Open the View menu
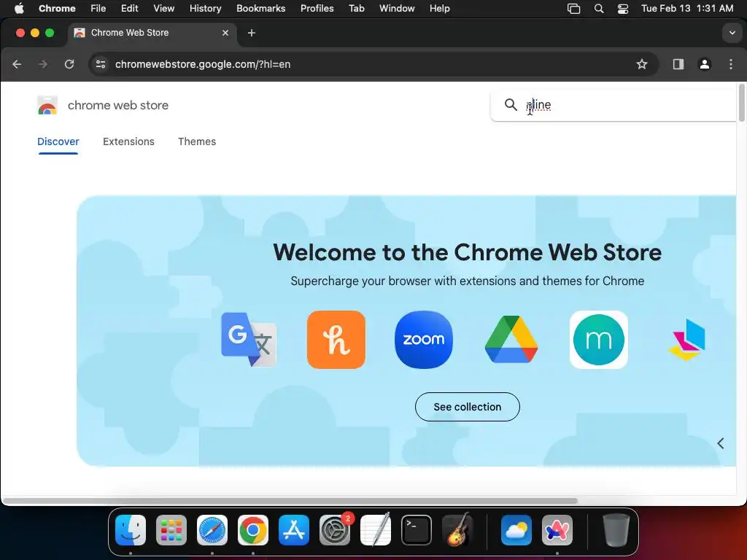This screenshot has height=560, width=747. click(x=164, y=9)
